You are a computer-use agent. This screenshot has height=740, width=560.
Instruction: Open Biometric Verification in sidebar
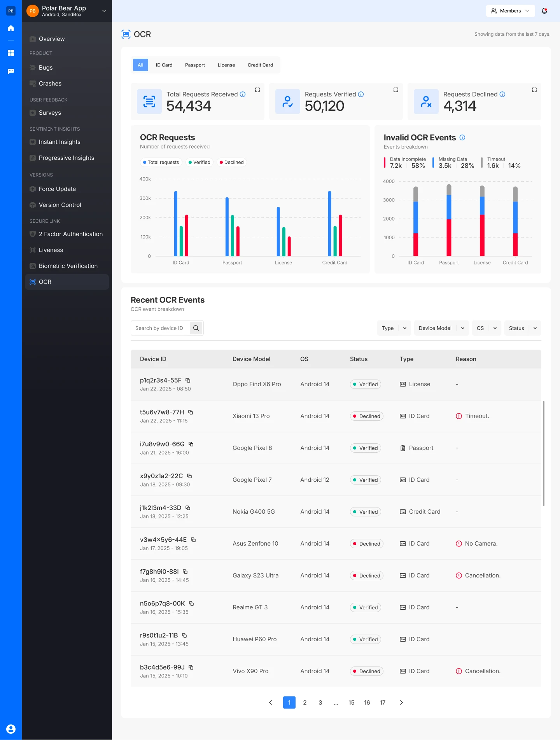(68, 266)
